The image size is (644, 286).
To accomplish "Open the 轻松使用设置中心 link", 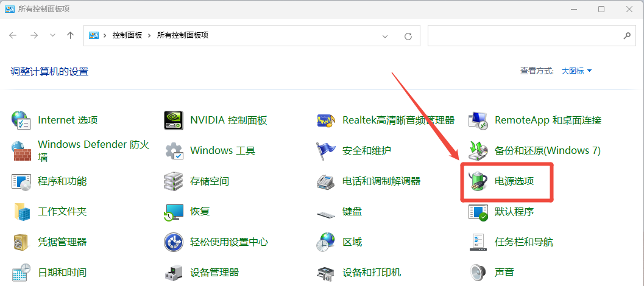I will (x=229, y=242).
